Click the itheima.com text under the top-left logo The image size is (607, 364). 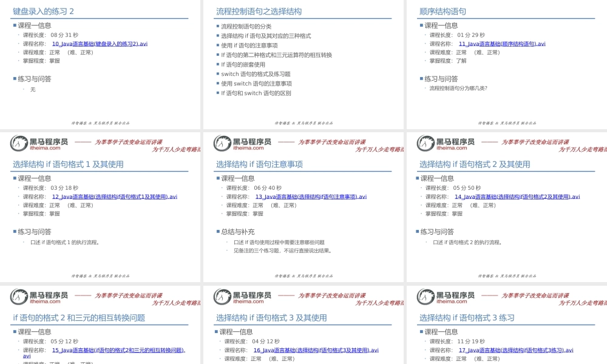(x=46, y=149)
